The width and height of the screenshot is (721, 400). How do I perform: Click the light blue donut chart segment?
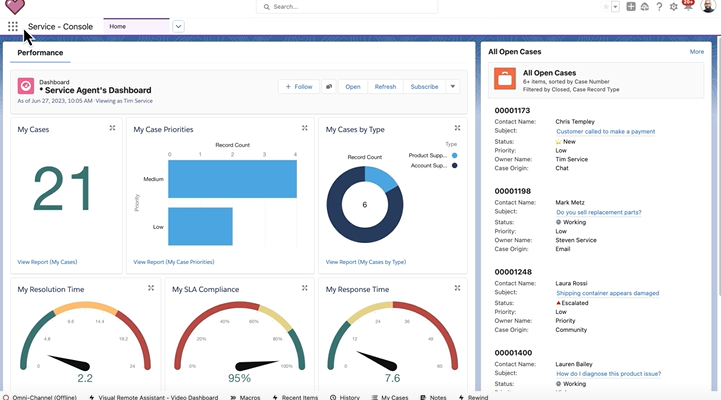click(x=380, y=177)
